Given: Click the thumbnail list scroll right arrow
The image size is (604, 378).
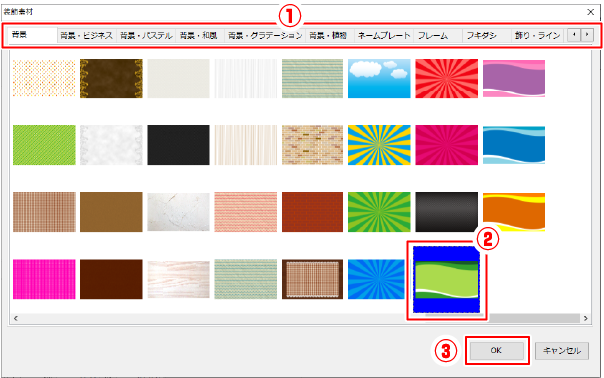Looking at the screenshot, I should [x=586, y=318].
